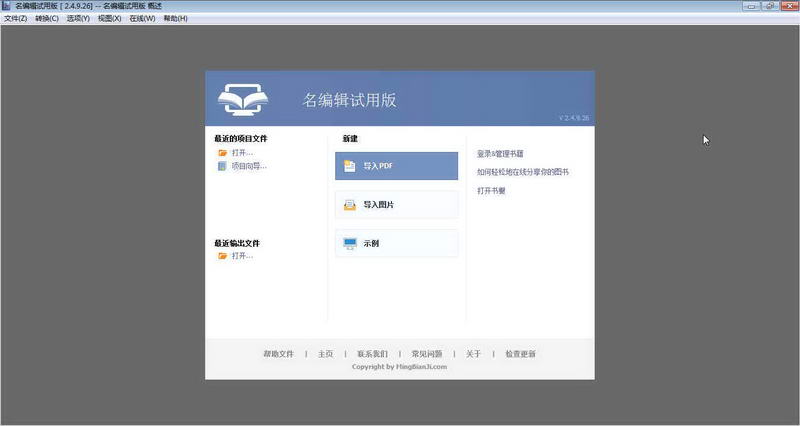Click the 项目向导 wizard icon
800x426 pixels.
pos(222,166)
